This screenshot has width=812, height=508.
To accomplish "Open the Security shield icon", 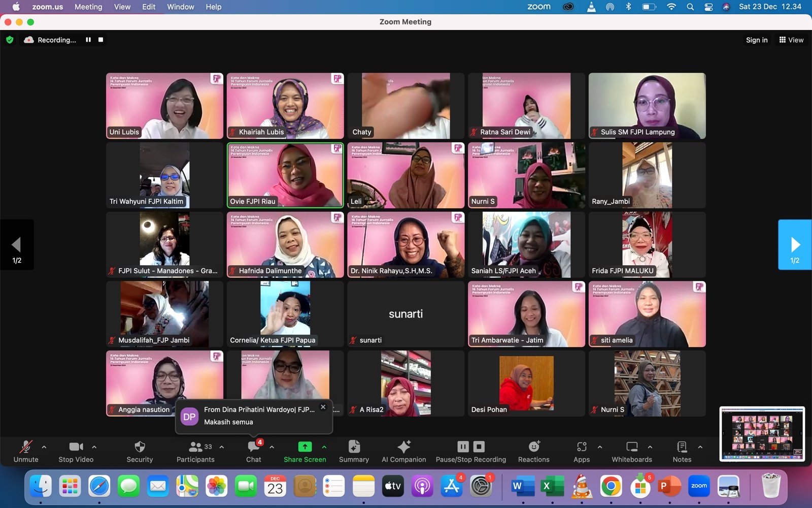I will coord(140,447).
